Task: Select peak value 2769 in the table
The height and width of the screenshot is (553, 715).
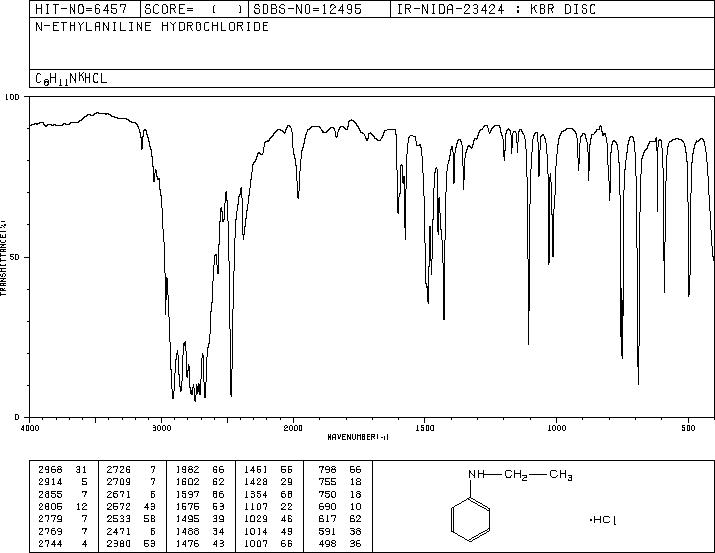Action: coord(50,532)
